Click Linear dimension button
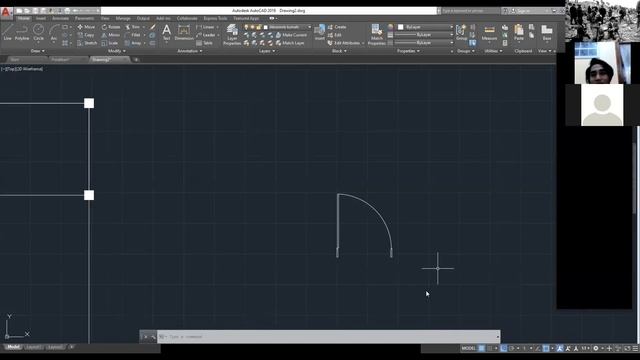640x360 pixels. coord(207,27)
